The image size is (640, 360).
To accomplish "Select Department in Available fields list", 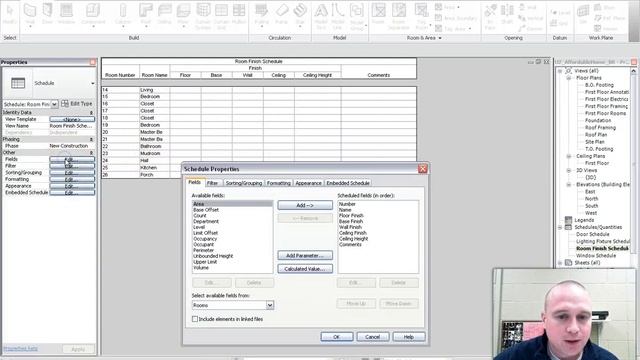I will pyautogui.click(x=206, y=221).
